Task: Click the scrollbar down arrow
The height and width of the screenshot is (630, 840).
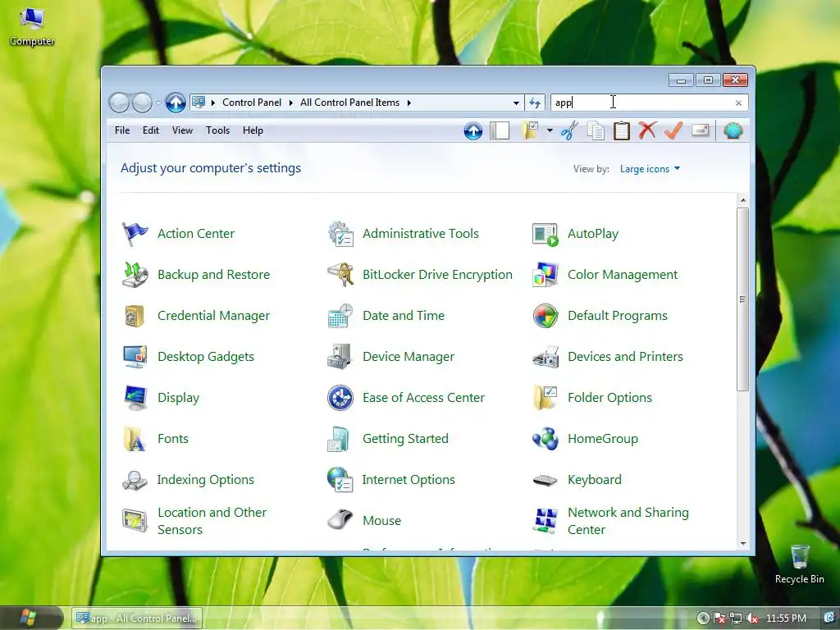Action: pyautogui.click(x=743, y=544)
